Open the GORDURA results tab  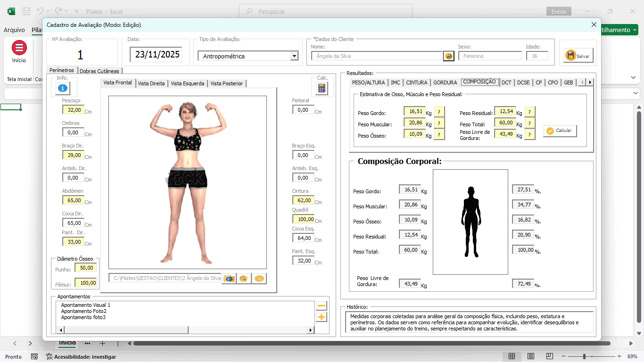click(445, 82)
